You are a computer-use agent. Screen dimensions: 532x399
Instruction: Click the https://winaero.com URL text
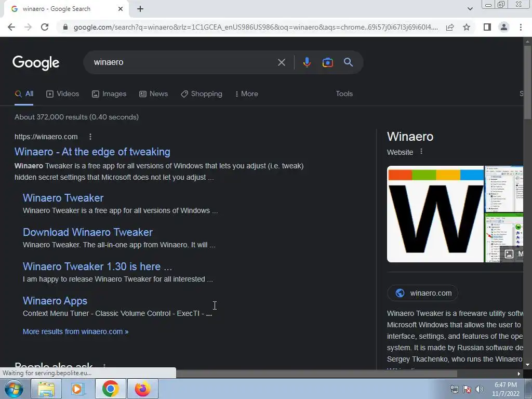[x=46, y=137]
